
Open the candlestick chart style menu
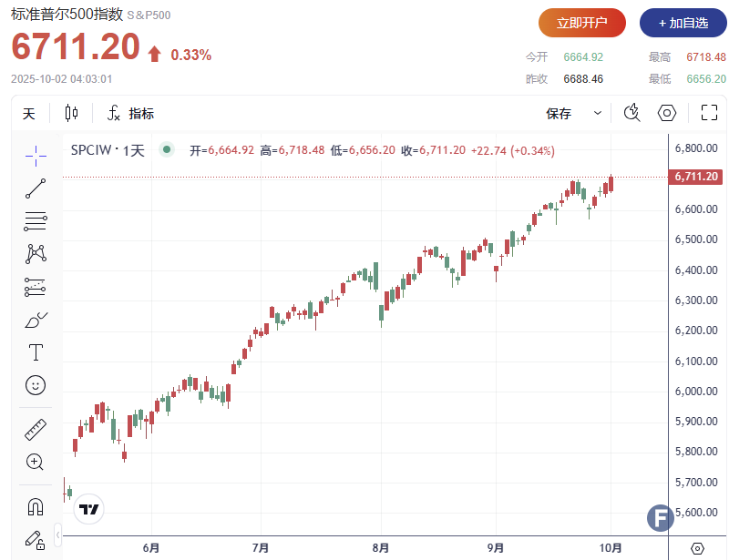click(x=72, y=114)
